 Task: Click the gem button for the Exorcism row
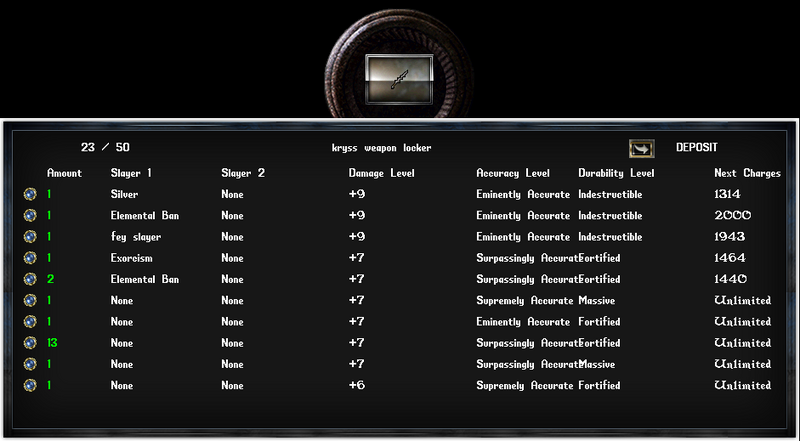coord(30,258)
